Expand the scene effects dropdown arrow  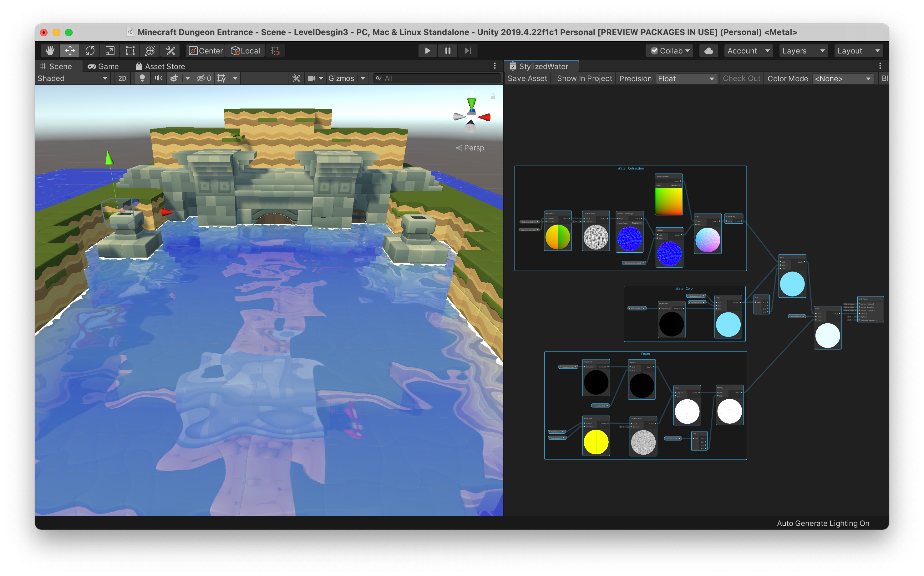pyautogui.click(x=187, y=78)
